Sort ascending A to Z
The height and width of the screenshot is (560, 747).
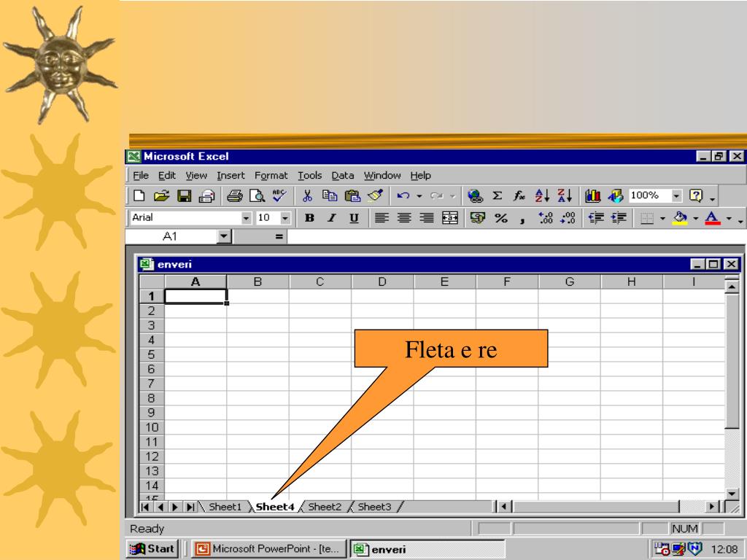pos(542,195)
